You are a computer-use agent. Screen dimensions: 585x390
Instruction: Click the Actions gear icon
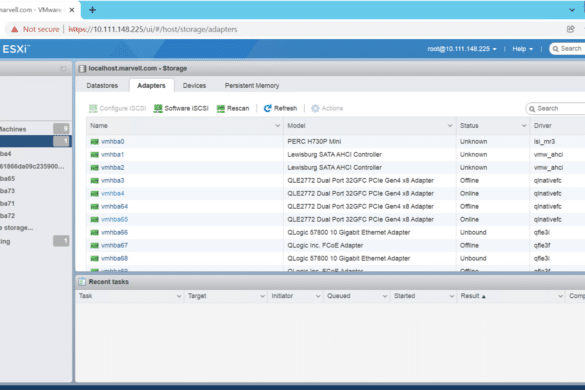[315, 108]
